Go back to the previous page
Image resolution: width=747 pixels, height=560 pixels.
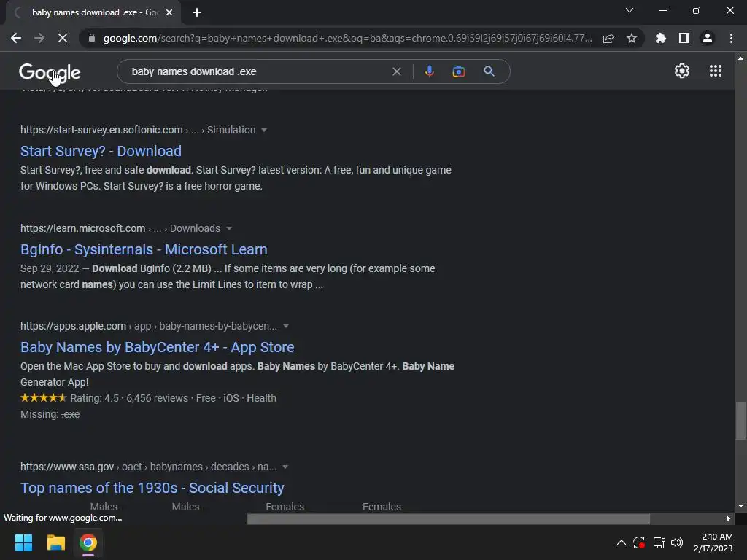(x=16, y=38)
